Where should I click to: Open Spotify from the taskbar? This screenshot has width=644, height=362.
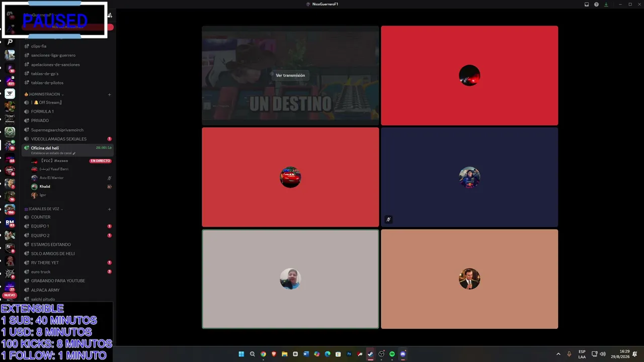pos(392,354)
